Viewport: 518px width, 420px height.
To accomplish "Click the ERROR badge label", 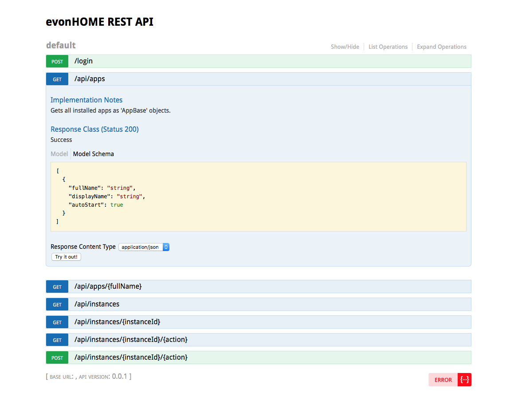I will [x=443, y=380].
